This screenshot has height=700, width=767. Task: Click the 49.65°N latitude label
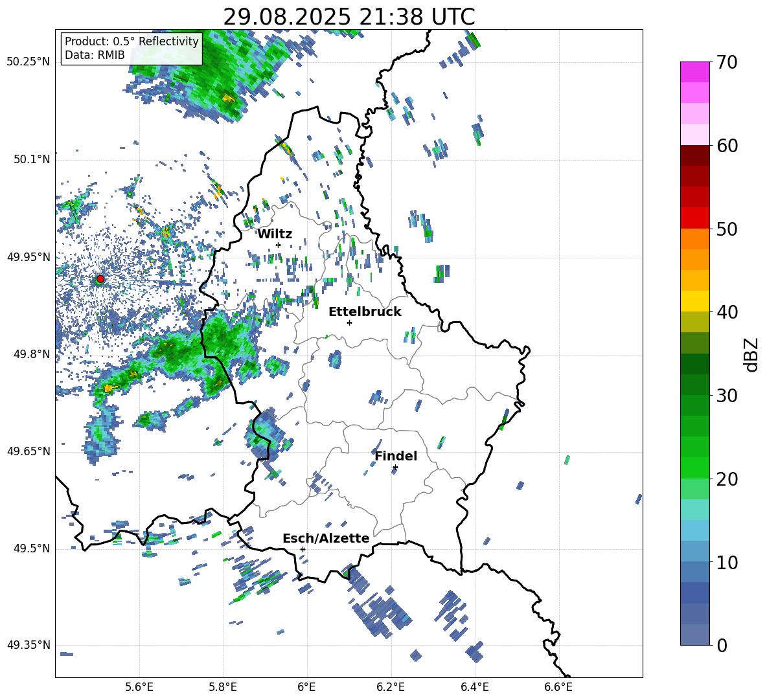(29, 451)
